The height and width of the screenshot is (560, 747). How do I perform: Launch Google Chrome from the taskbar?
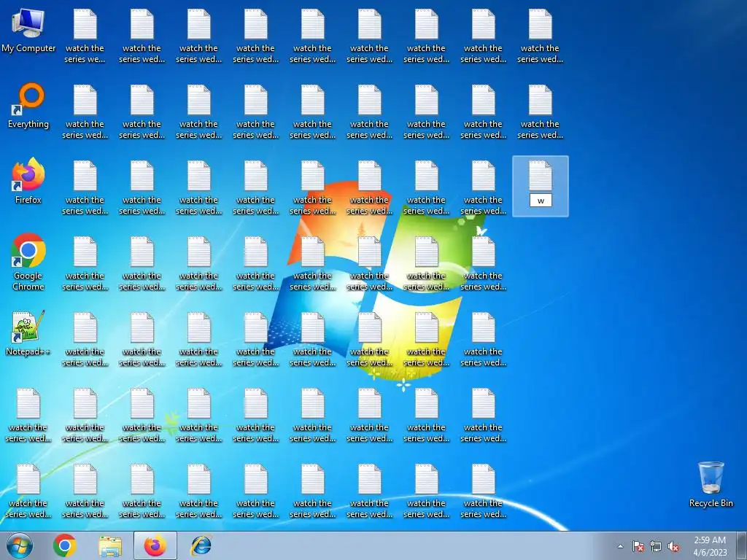65,545
